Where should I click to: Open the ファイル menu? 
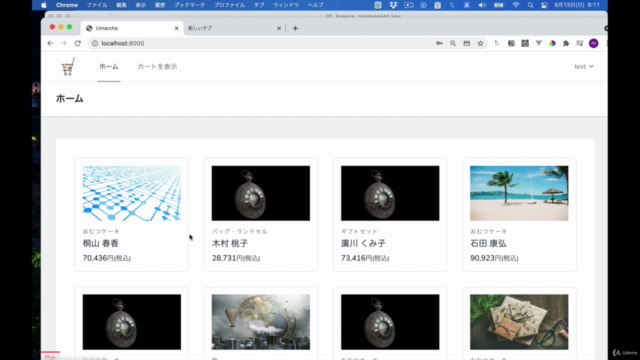[97, 5]
